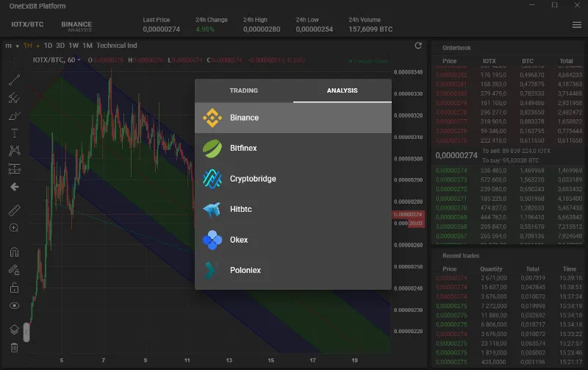Click the 0.00000274 current price label on axis
Screen dimensions: 588x370
click(408, 214)
